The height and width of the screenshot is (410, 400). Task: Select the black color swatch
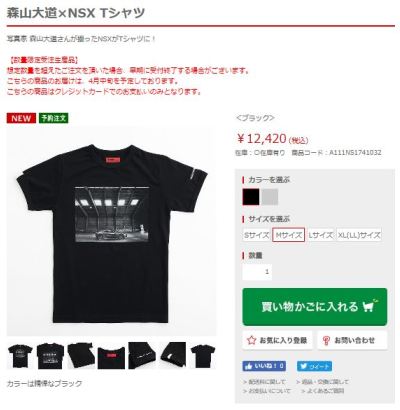(251, 197)
